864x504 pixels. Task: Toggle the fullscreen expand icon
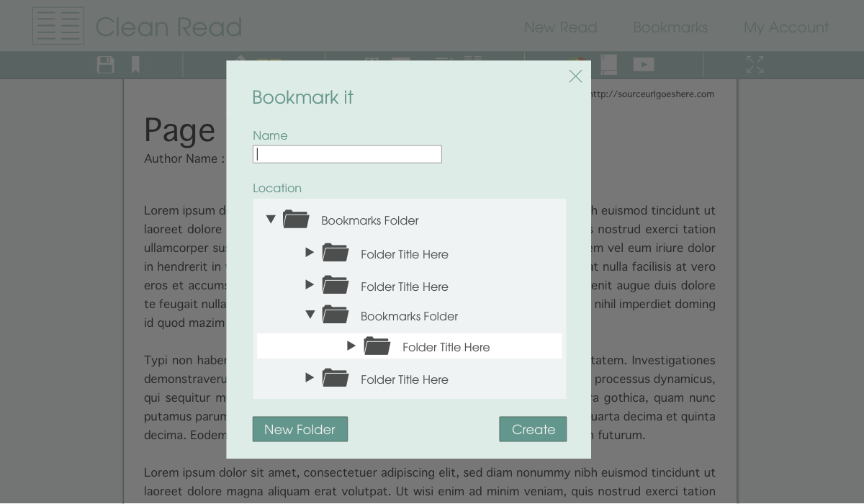pos(755,65)
